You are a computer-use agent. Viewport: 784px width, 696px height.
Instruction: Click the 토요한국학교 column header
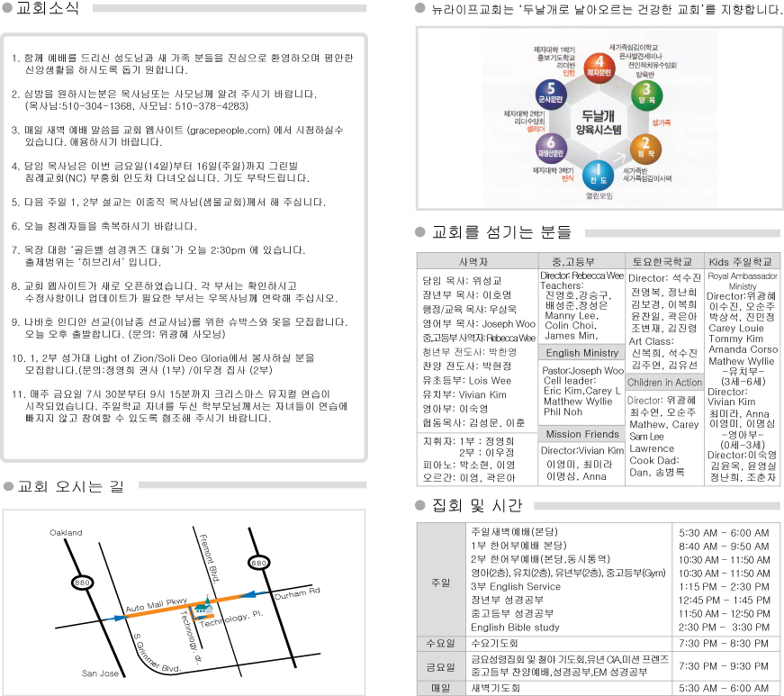(x=664, y=261)
